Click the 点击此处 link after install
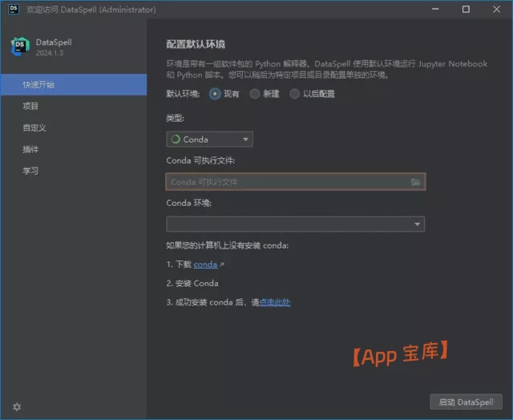Viewport: 513px width, 420px height. (274, 302)
